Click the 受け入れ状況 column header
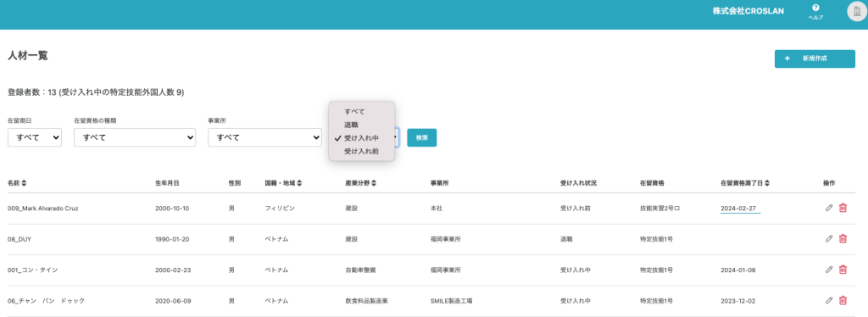The width and height of the screenshot is (868, 317). pos(578,182)
